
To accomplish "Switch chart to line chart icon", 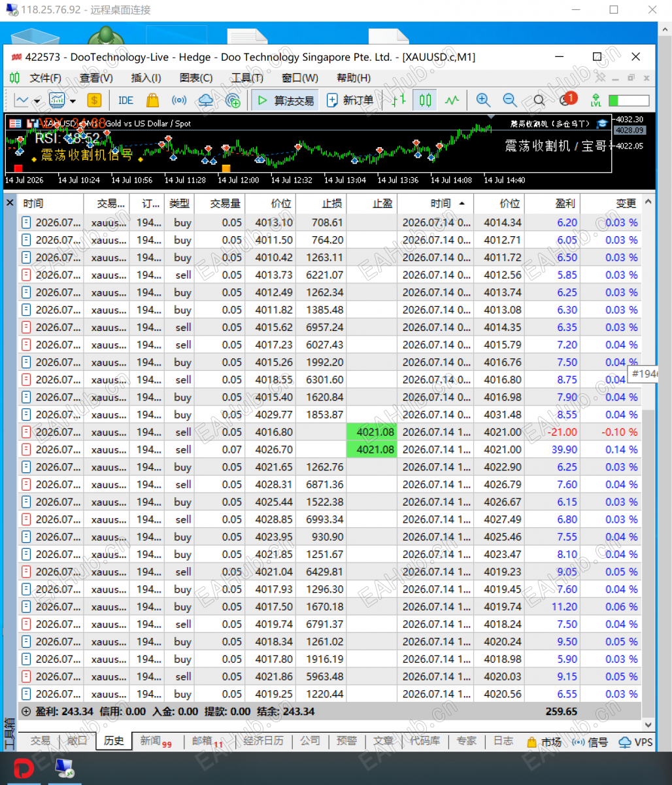I will point(452,100).
